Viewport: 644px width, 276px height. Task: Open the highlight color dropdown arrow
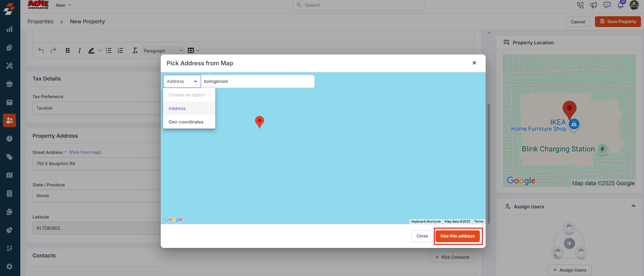point(99,50)
